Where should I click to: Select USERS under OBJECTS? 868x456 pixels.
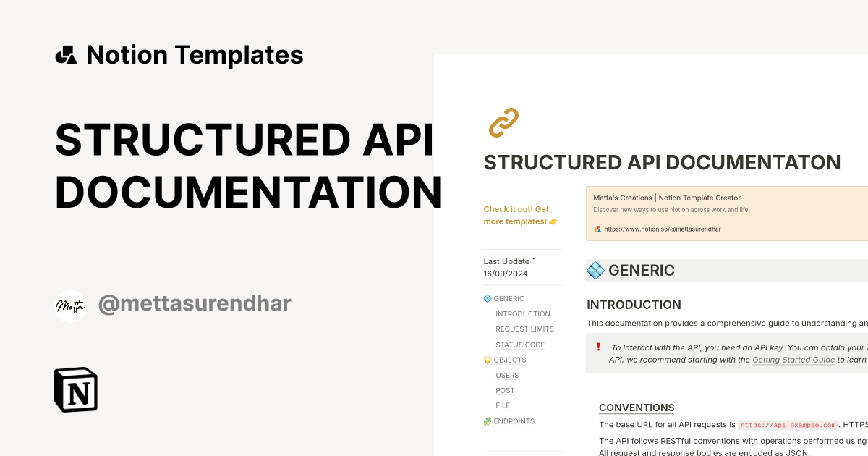coord(507,375)
